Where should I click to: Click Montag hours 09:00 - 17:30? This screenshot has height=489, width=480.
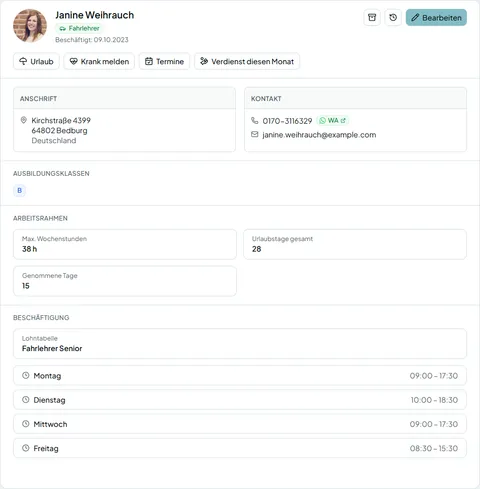point(434,376)
